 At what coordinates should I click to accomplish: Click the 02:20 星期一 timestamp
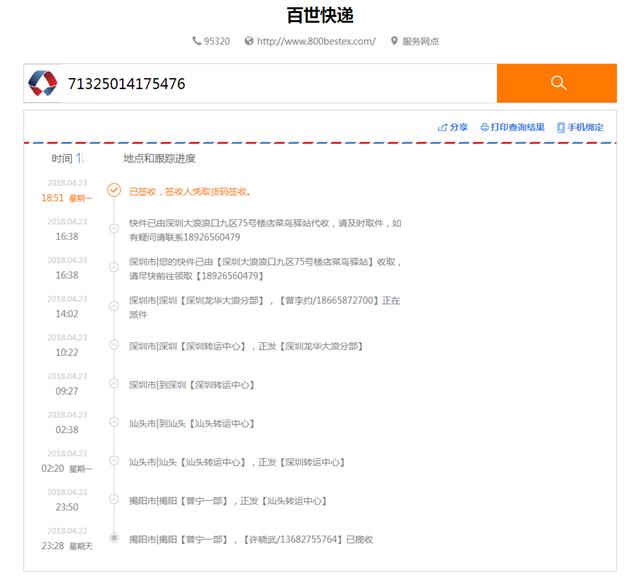67,469
